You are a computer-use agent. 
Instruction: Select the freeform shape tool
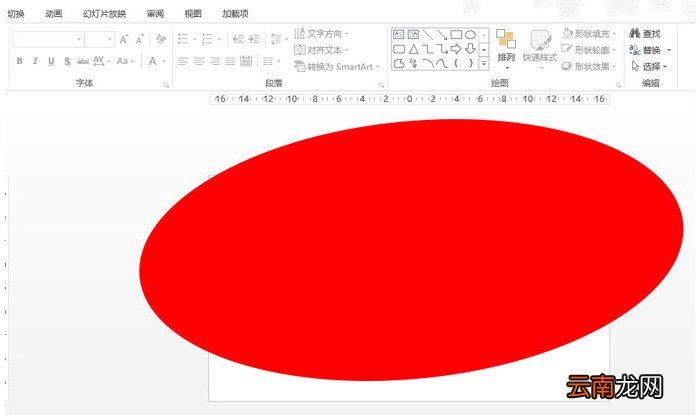click(x=399, y=63)
